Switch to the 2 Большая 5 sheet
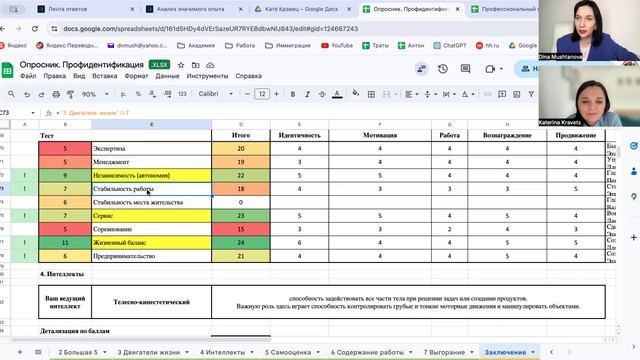The image size is (640, 360). (x=78, y=352)
